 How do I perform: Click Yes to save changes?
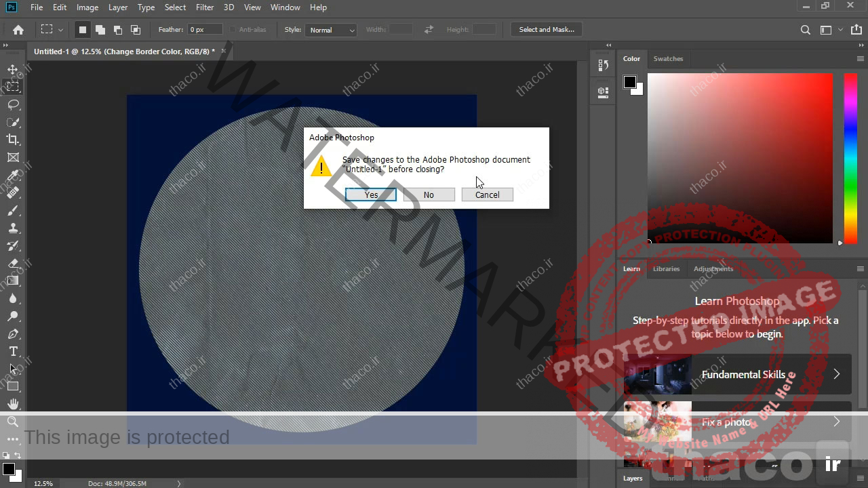click(371, 195)
